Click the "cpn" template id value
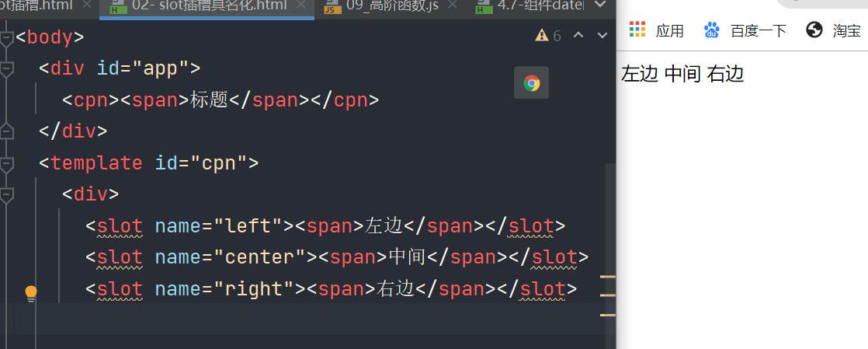The height and width of the screenshot is (349, 868). 219,163
